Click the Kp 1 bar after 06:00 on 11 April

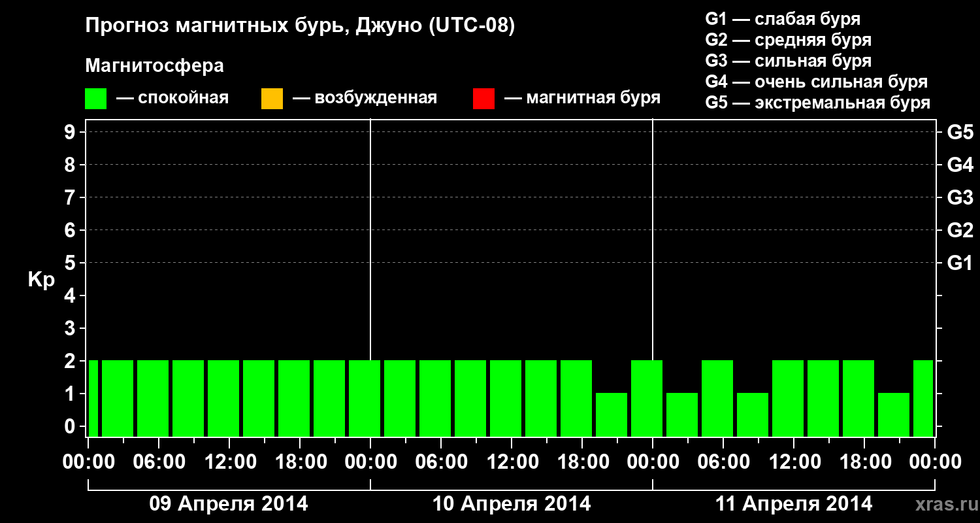753,414
